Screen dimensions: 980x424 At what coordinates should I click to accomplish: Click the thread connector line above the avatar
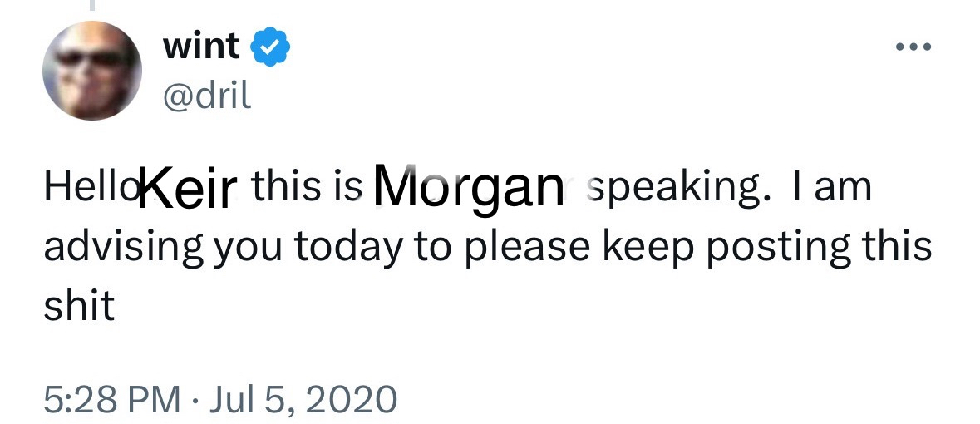(92, 7)
